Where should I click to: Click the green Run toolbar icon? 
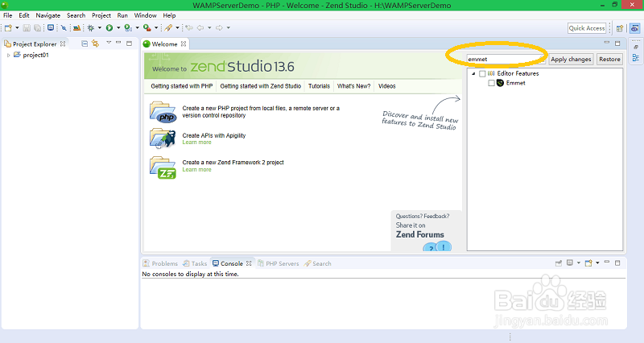click(x=109, y=28)
